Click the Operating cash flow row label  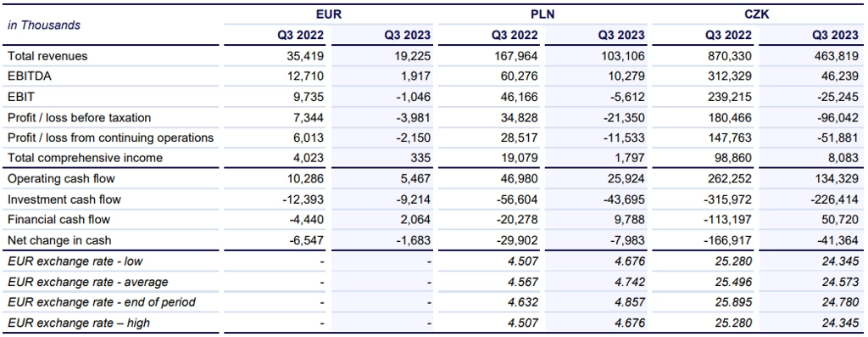(61, 179)
